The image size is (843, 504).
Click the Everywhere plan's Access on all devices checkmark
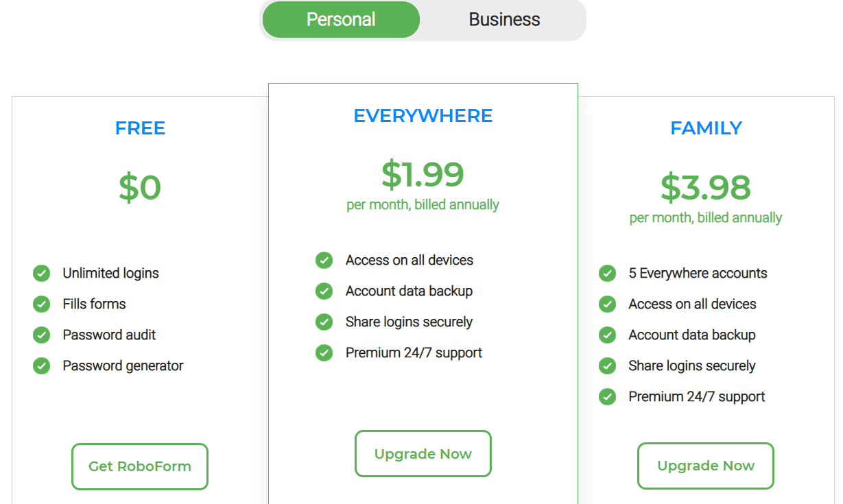324,261
